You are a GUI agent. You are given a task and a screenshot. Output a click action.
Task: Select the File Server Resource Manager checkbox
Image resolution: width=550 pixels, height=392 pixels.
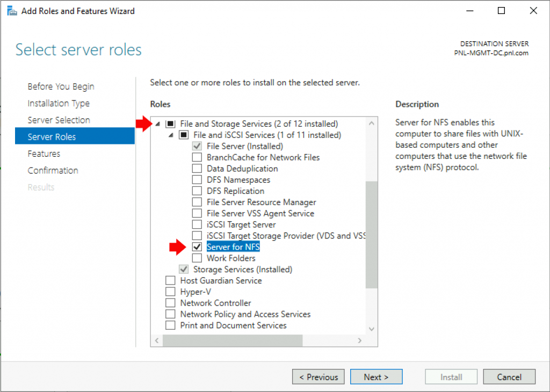click(197, 202)
